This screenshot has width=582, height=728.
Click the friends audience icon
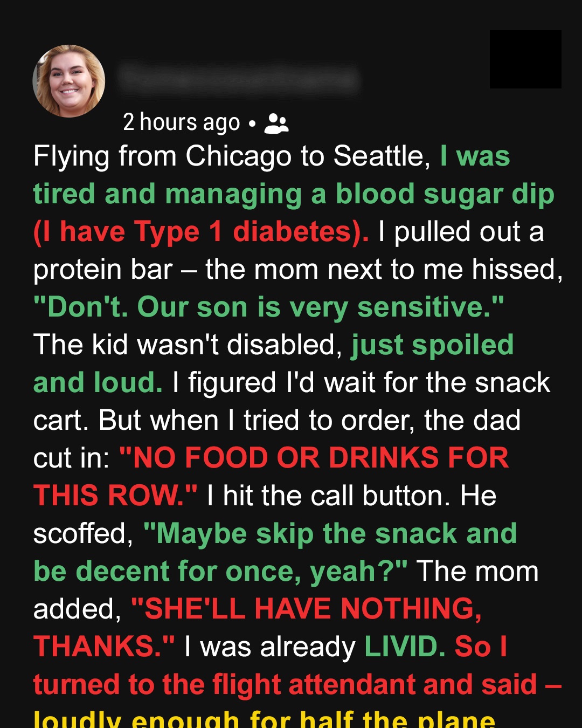tap(276, 123)
